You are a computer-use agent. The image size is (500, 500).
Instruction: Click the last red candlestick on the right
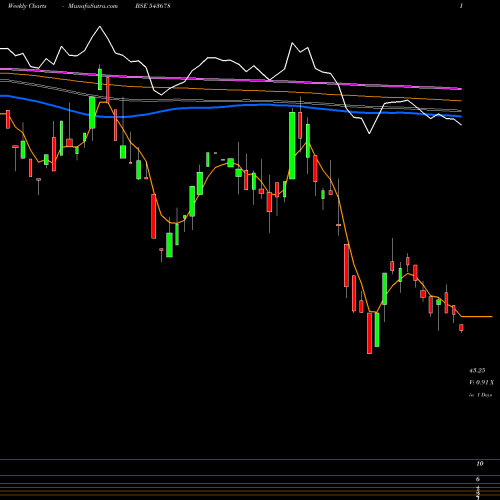[x=461, y=328]
